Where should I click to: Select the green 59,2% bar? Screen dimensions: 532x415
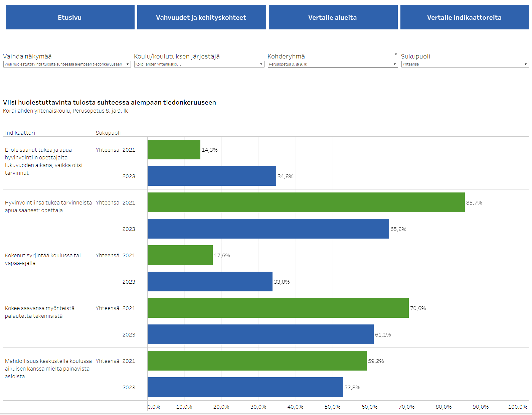(x=257, y=361)
